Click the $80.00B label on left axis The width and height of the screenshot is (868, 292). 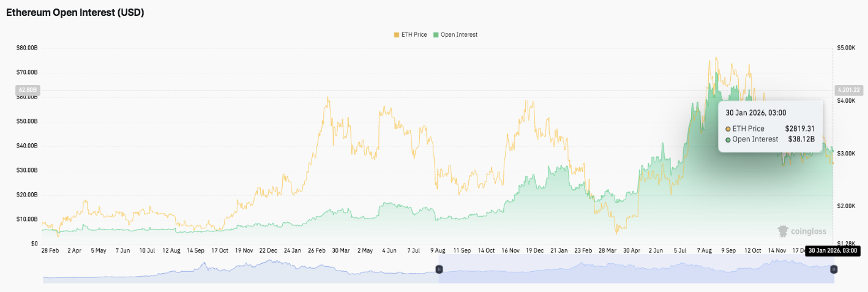pos(27,48)
